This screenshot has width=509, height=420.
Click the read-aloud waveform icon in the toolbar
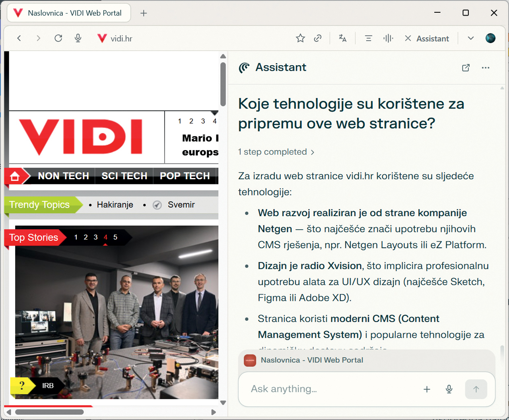tap(388, 38)
